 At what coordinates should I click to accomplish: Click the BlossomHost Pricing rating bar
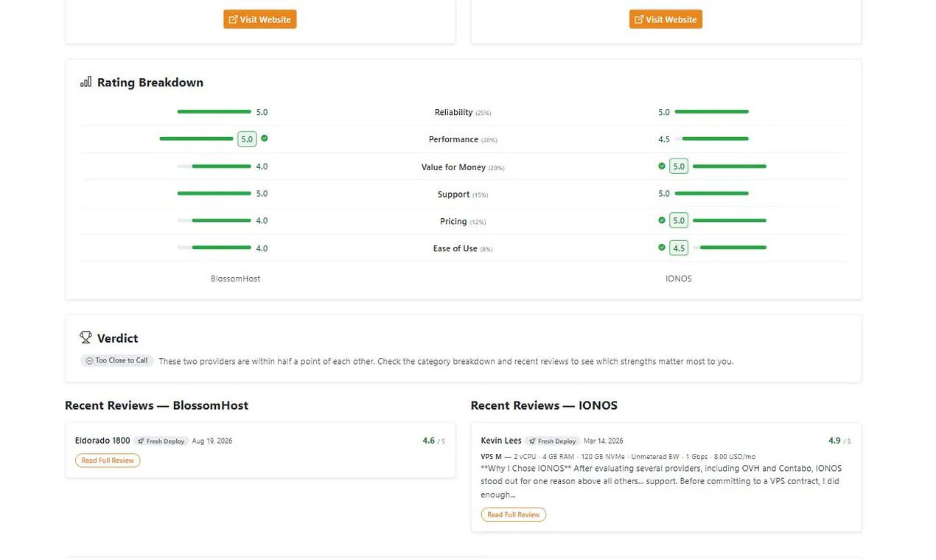[214, 220]
